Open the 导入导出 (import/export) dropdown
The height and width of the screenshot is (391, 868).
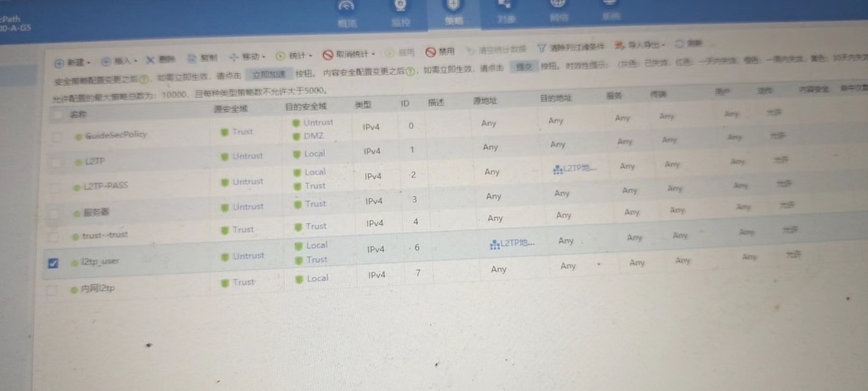point(640,45)
